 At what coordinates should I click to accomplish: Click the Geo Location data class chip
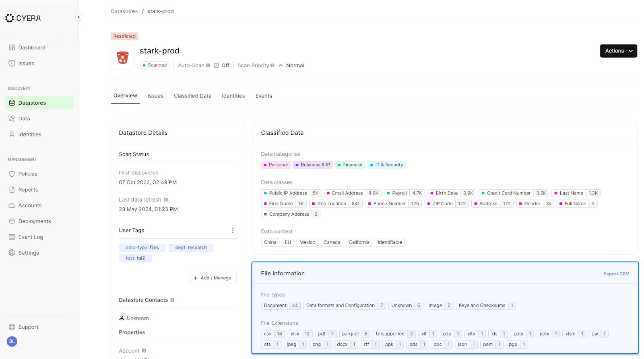coord(336,204)
